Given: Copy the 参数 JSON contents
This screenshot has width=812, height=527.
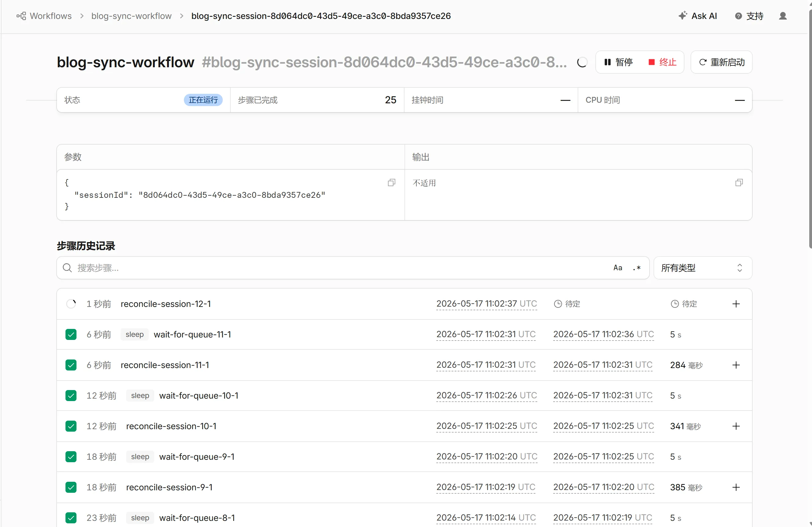Looking at the screenshot, I should (x=391, y=183).
